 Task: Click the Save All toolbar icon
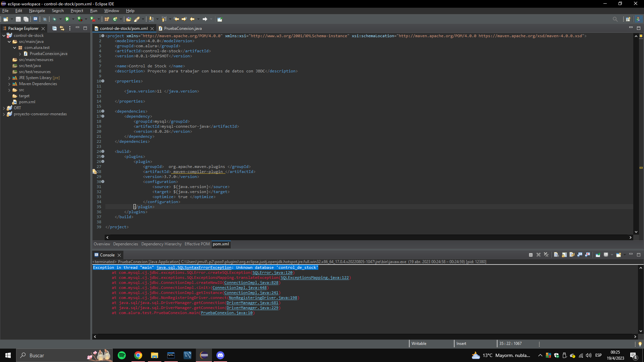click(x=26, y=19)
